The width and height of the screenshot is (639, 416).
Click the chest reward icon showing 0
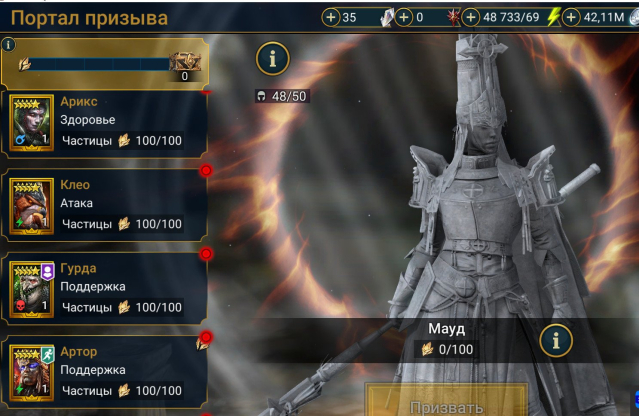click(185, 65)
